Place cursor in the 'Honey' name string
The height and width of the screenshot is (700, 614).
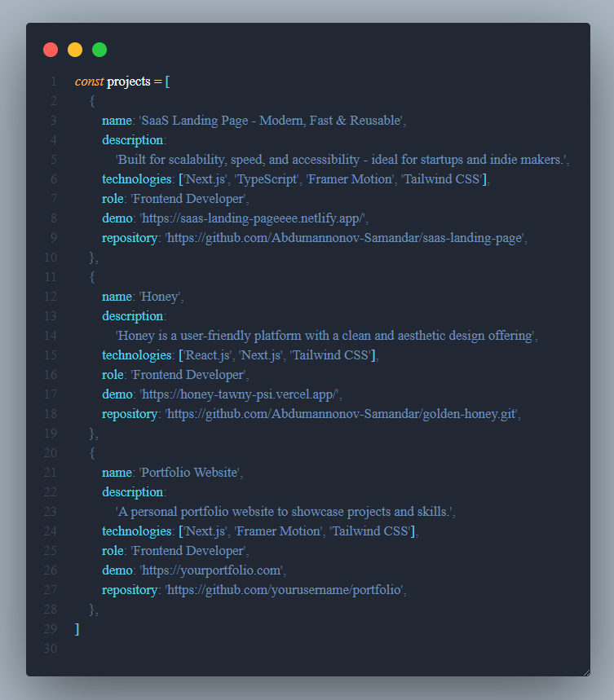coord(159,297)
